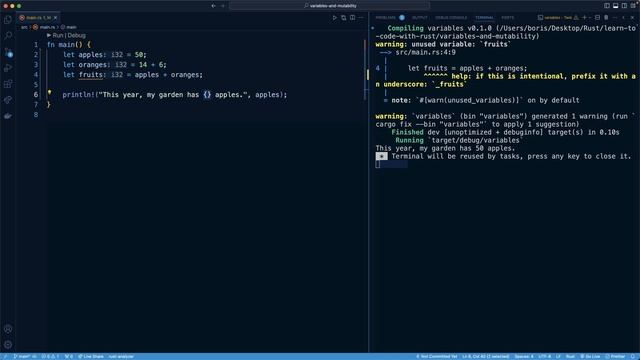Open the editor More Actions ellipsis

(361, 18)
